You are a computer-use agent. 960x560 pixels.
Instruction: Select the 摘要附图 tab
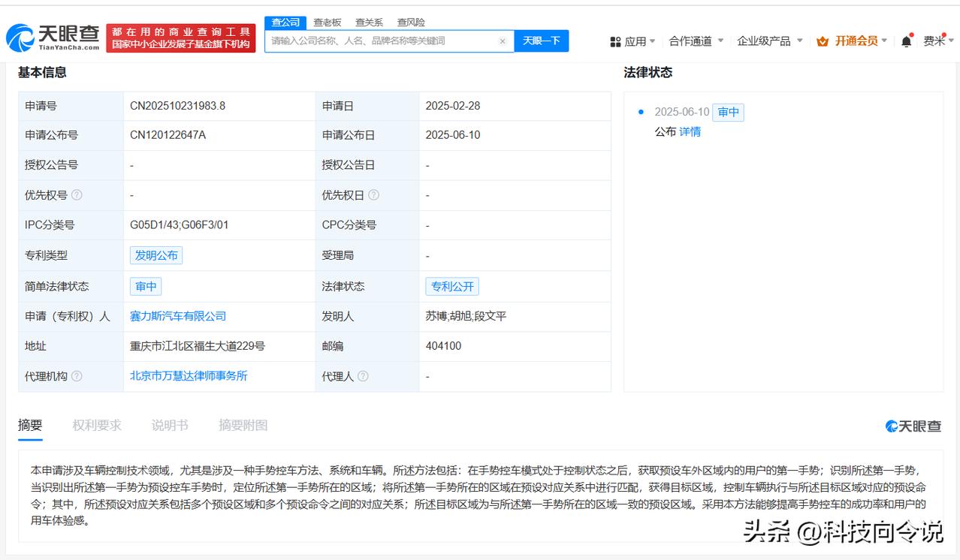click(243, 425)
